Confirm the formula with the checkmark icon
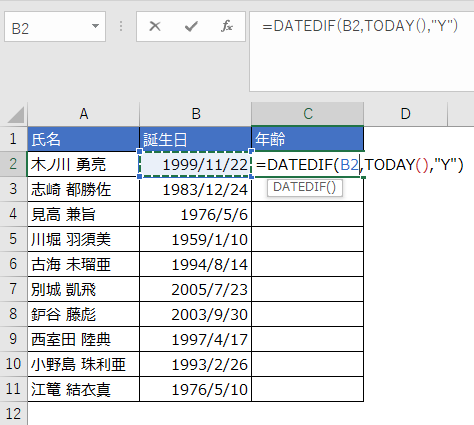 point(191,26)
